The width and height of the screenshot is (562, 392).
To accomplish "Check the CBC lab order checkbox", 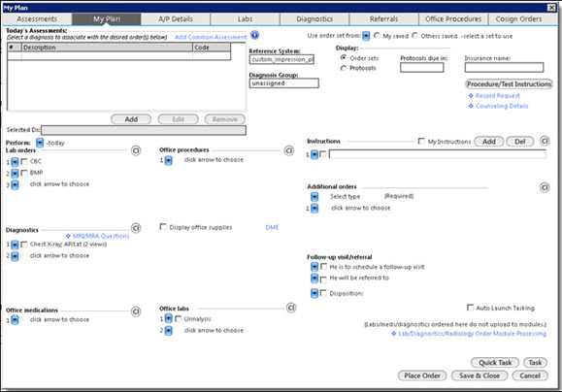I will (x=24, y=162).
